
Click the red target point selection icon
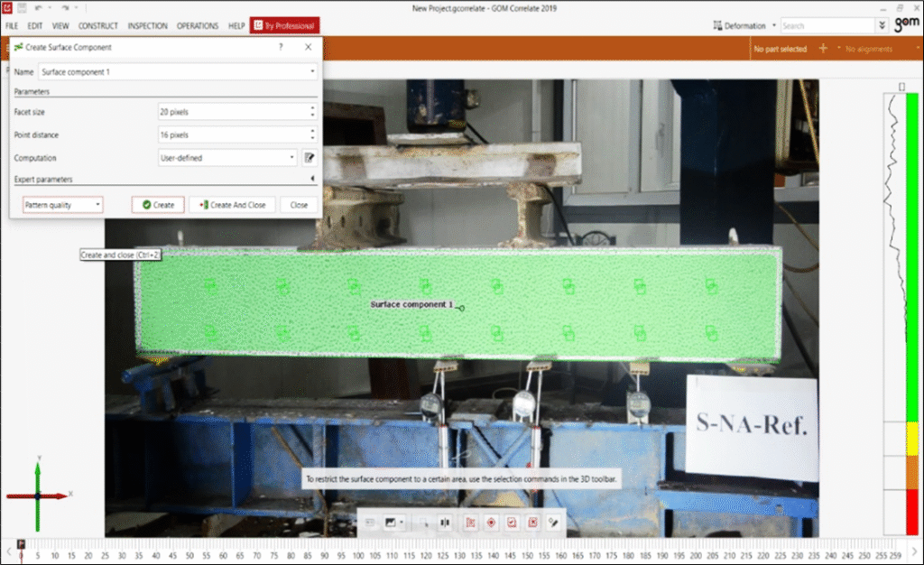(x=491, y=523)
